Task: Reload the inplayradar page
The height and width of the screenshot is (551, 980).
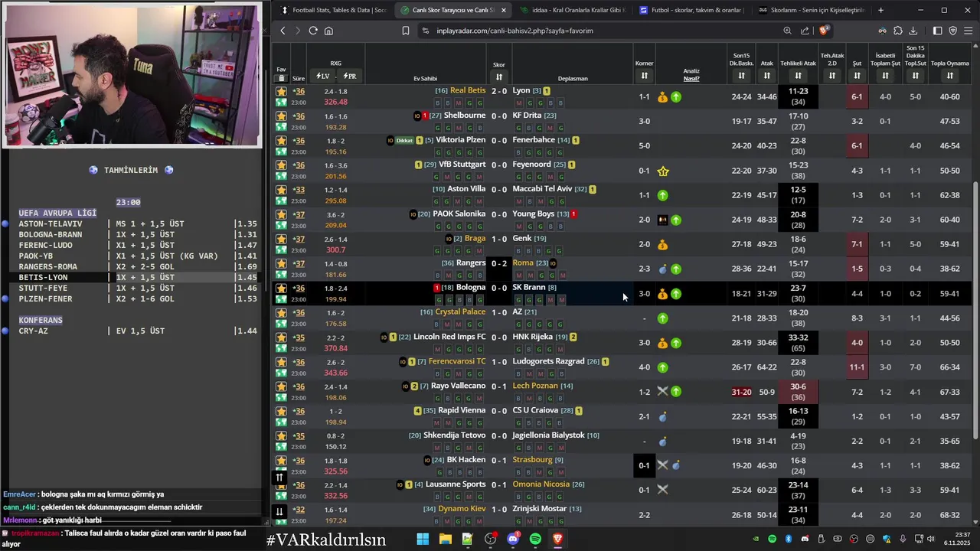Action: (x=313, y=31)
